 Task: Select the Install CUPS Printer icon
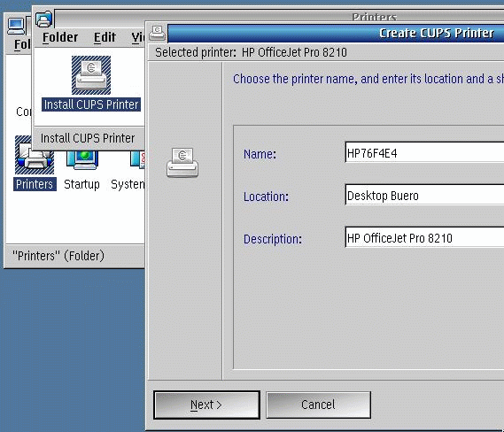(91, 75)
